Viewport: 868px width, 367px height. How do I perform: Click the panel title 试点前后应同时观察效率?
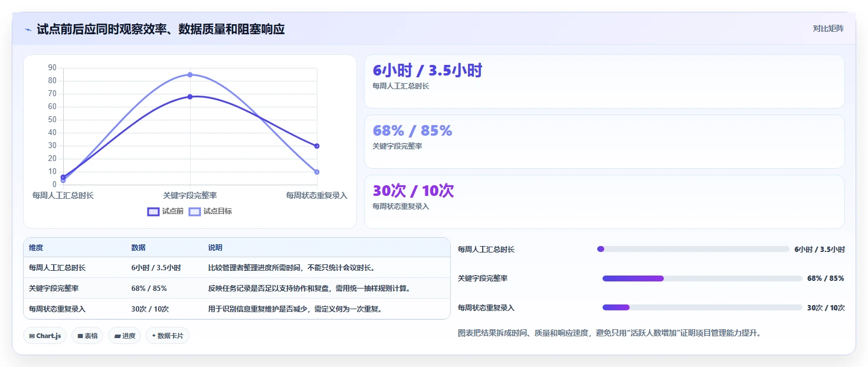(161, 29)
